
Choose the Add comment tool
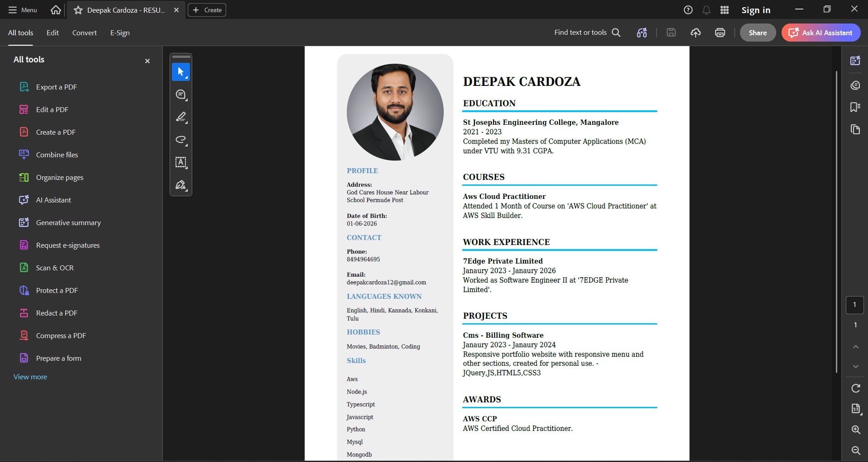click(181, 94)
